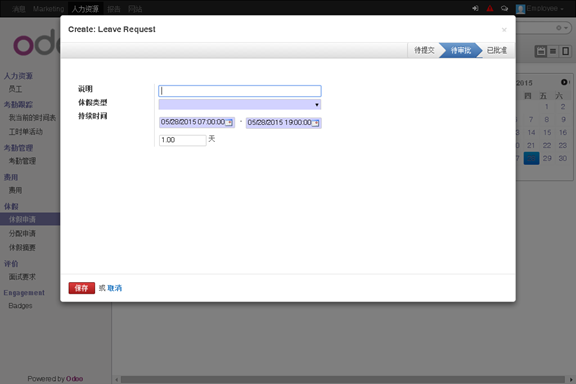
Task: Open 考勤管理 sidebar item
Action: 22,161
